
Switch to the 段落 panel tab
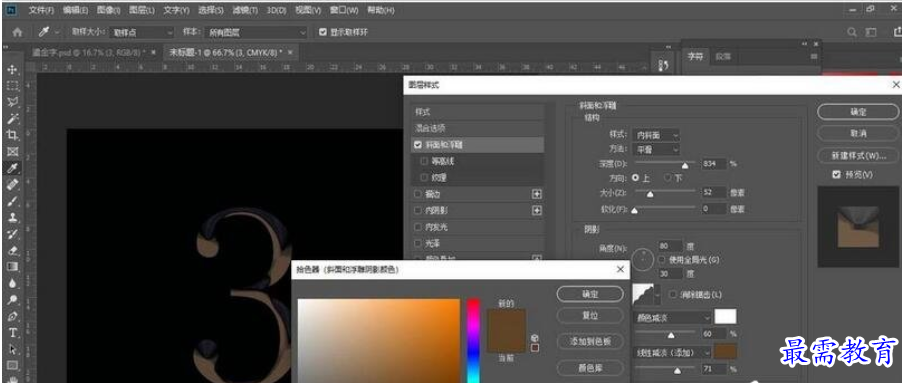click(x=723, y=57)
